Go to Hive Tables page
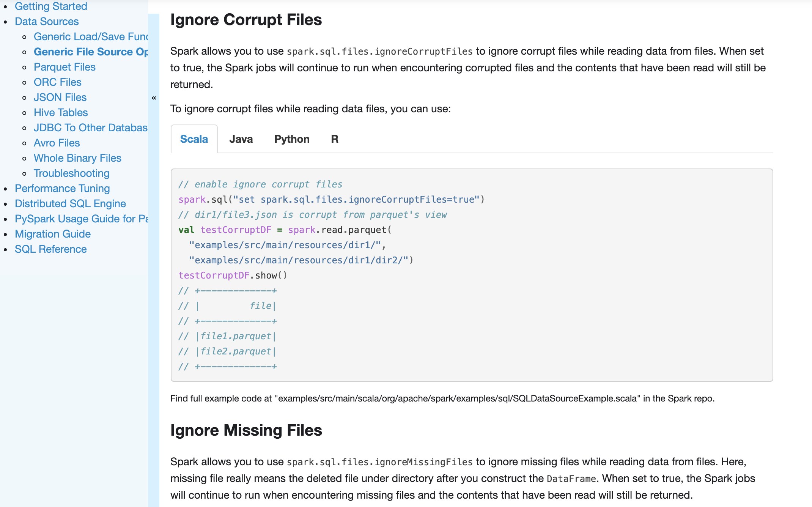 [61, 113]
